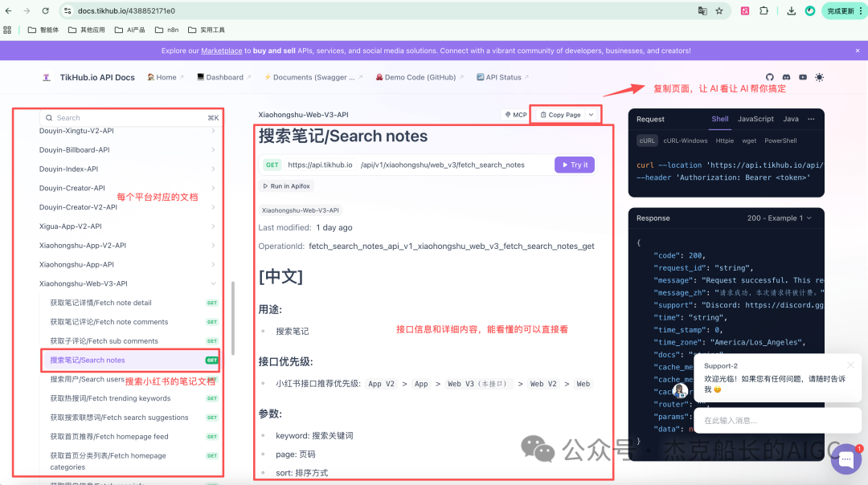Click the chat message input 在此输入消息
The width and height of the screenshot is (868, 485).
[x=777, y=421]
